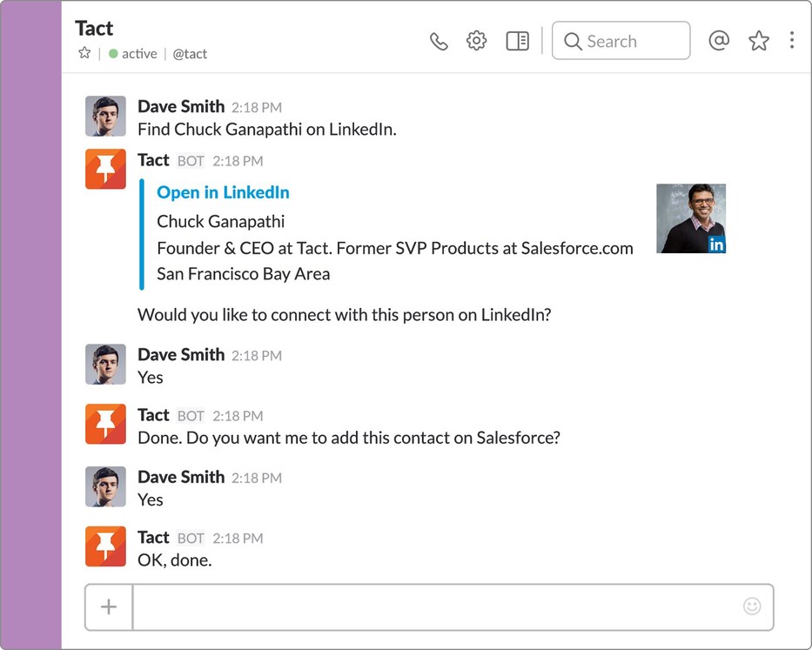The width and height of the screenshot is (812, 650).
Task: Expand the Tact channel name header menu
Action: pos(93,28)
